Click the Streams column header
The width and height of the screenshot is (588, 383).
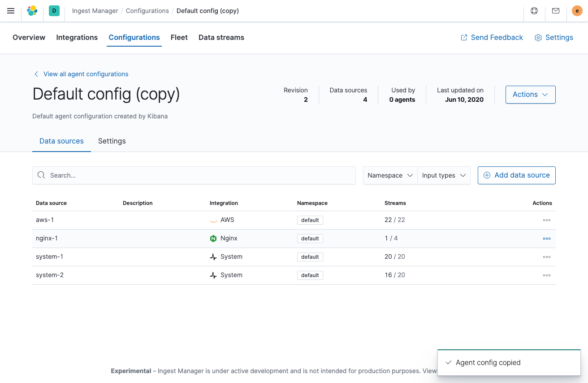pos(395,203)
